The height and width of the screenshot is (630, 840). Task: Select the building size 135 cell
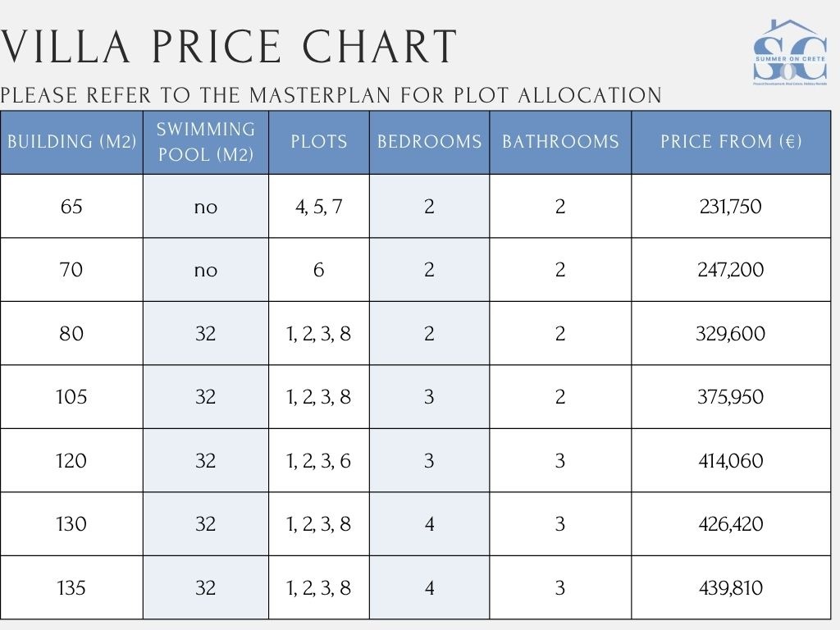pyautogui.click(x=71, y=588)
